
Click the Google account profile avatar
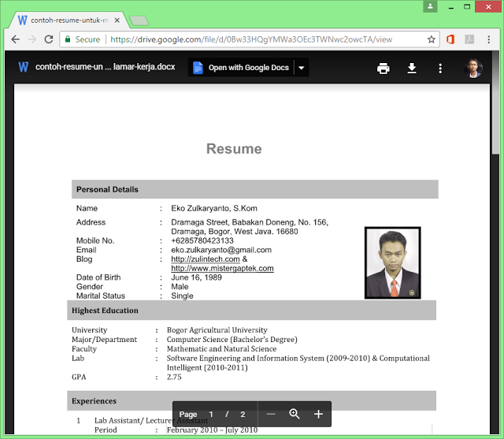click(x=472, y=68)
